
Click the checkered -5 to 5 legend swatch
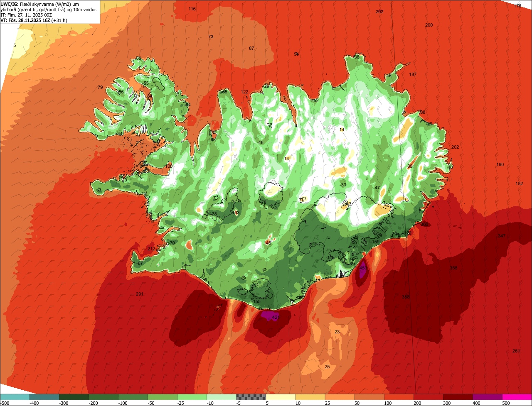(251, 397)
